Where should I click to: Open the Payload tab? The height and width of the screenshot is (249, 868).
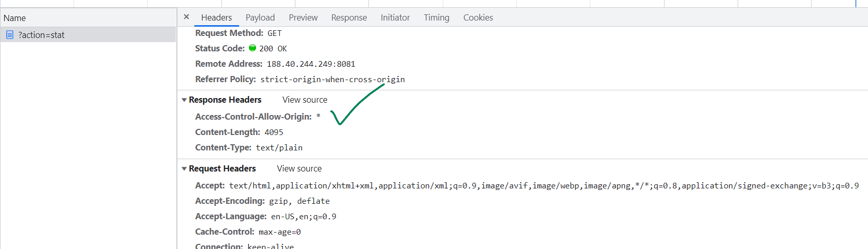coord(260,17)
